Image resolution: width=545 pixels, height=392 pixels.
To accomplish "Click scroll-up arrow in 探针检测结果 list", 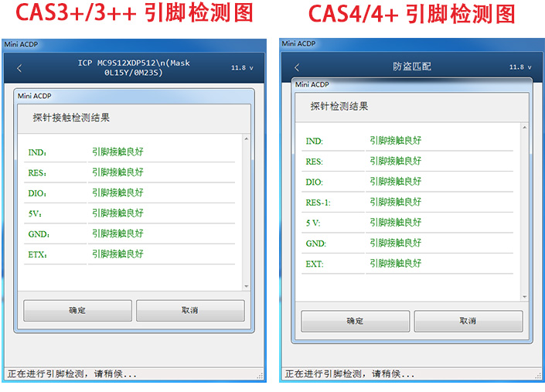I will (524, 128).
